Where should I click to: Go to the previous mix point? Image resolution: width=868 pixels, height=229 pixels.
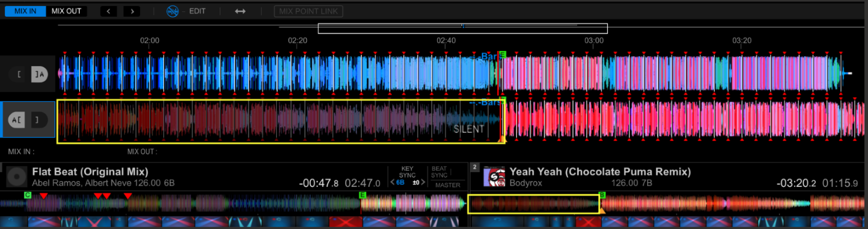pos(108,11)
